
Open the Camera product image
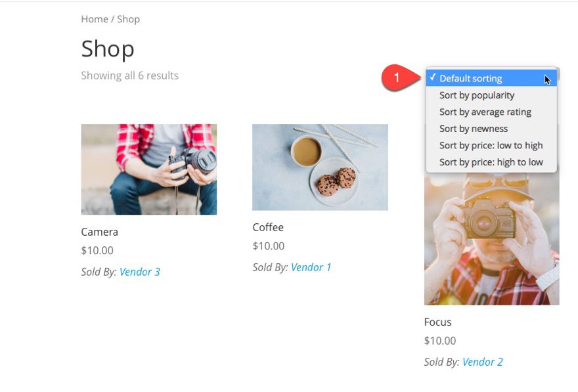point(148,169)
